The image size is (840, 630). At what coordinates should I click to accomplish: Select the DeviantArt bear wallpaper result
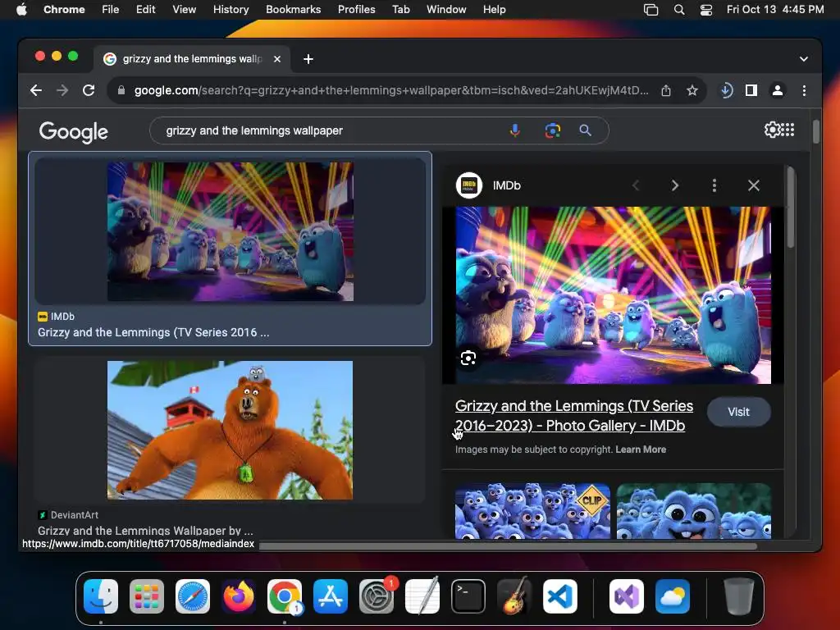tap(231, 430)
